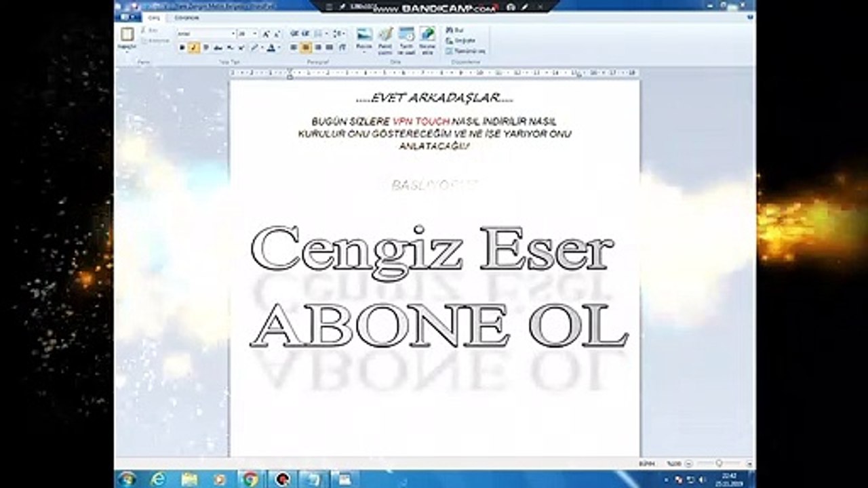868x488 pixels.
Task: Click the volume tray icon
Action: (703, 479)
